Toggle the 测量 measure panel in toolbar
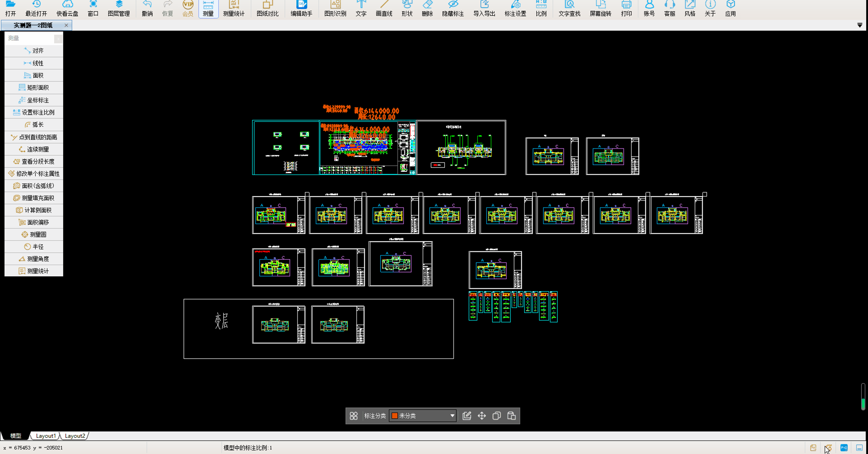 pyautogui.click(x=208, y=8)
